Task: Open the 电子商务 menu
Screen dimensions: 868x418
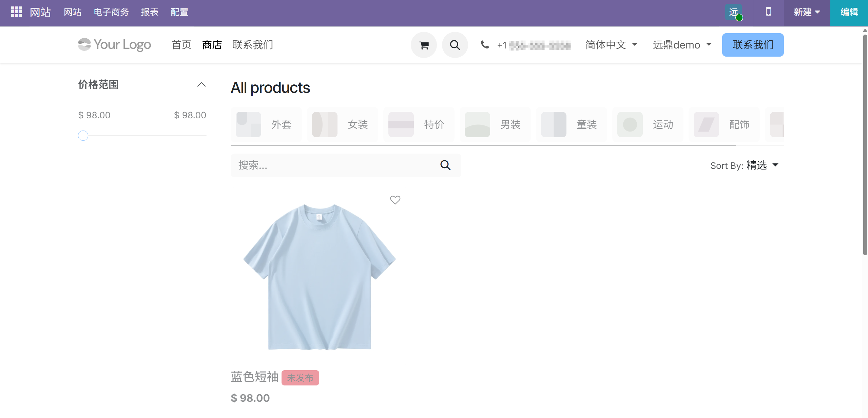Action: (x=111, y=12)
